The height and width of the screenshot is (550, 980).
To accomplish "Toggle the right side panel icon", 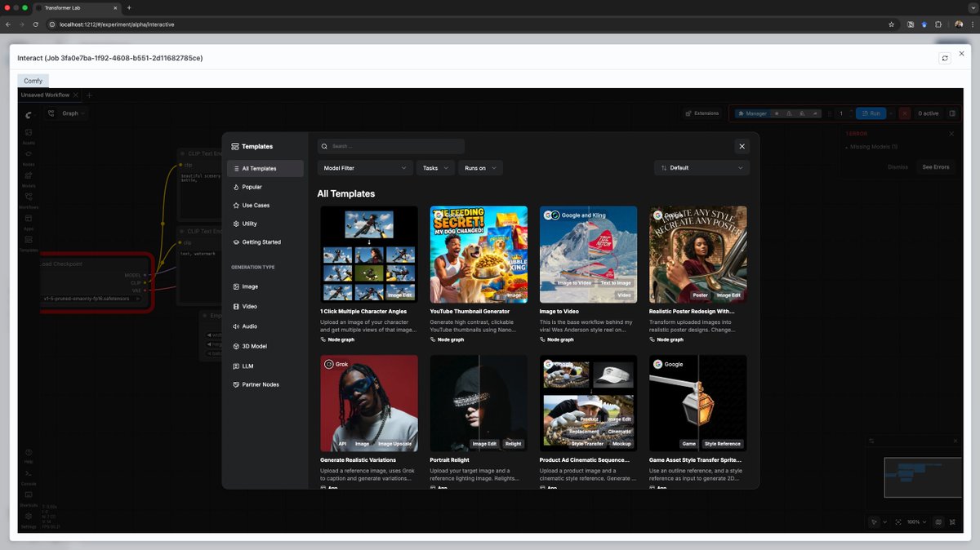I will coord(951,113).
